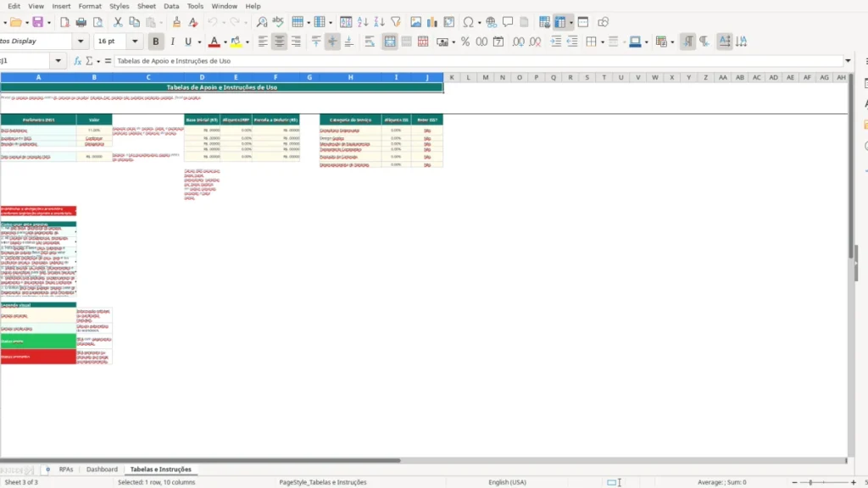Screen dimensions: 868x488
Task: Format as Date icon
Action: click(x=498, y=42)
